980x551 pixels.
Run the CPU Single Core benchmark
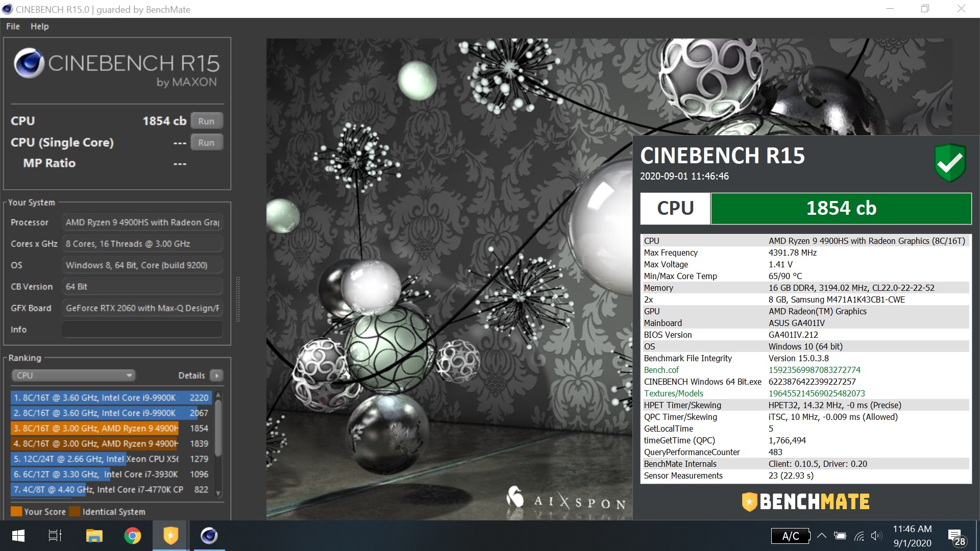click(206, 142)
